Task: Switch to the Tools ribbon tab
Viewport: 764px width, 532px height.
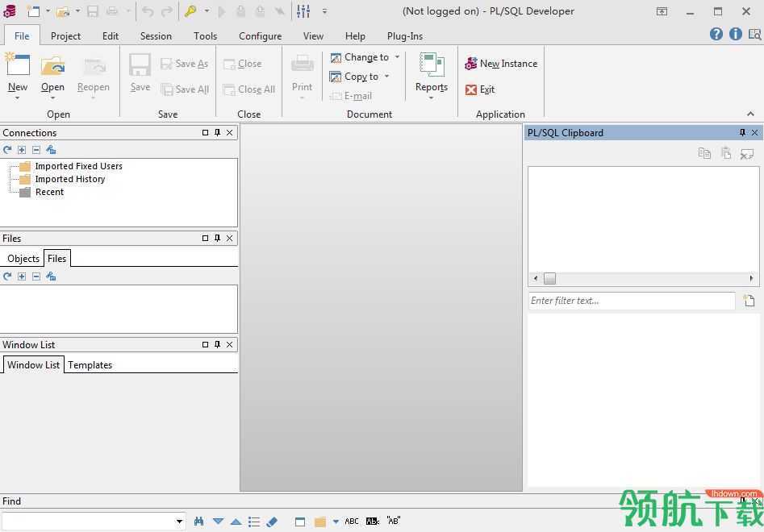Action: (x=205, y=36)
